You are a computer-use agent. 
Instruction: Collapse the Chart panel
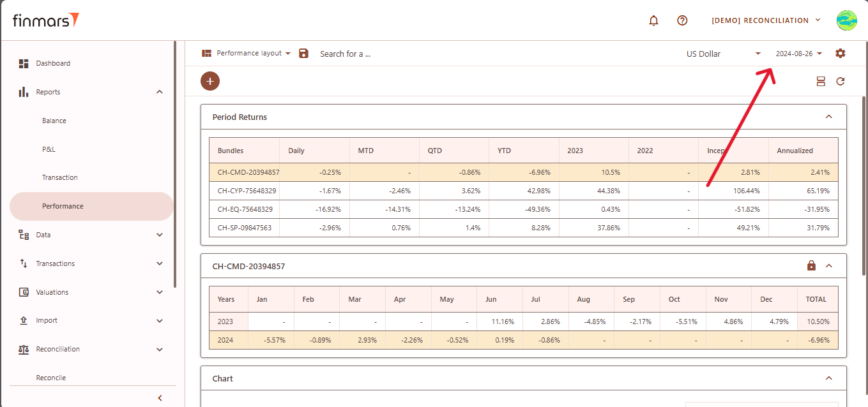829,378
